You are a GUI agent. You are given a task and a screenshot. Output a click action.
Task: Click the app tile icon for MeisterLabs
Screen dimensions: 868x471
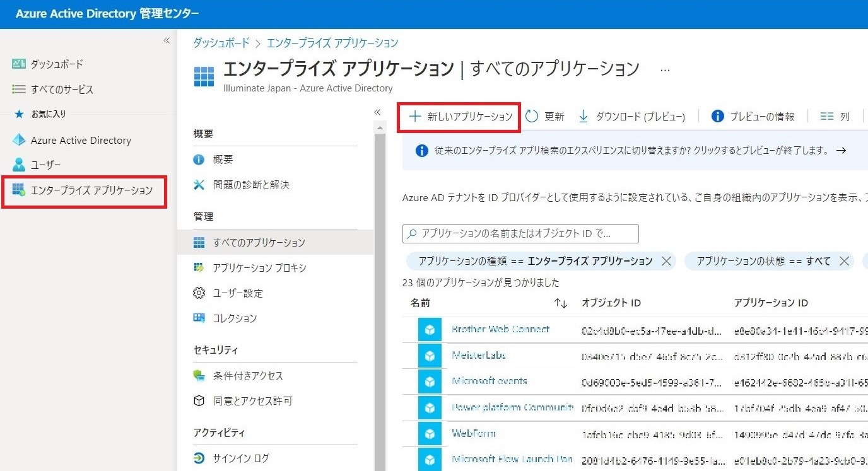point(430,356)
